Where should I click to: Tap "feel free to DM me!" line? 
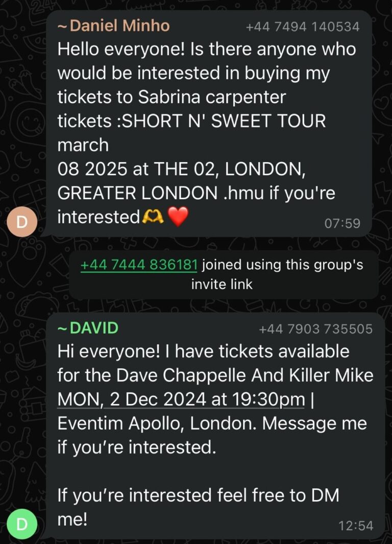198,507
